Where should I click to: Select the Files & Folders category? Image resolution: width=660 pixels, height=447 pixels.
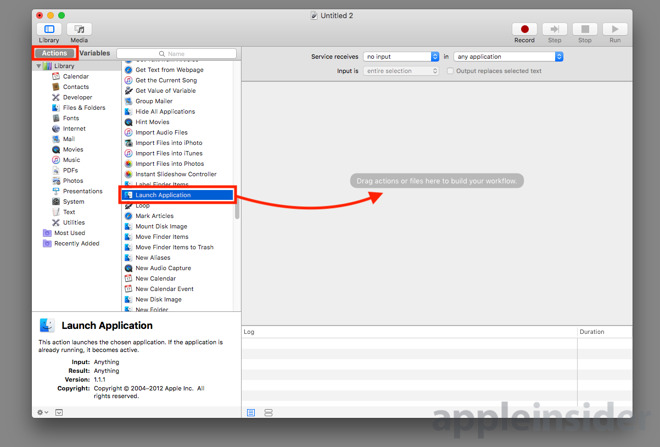pos(84,108)
